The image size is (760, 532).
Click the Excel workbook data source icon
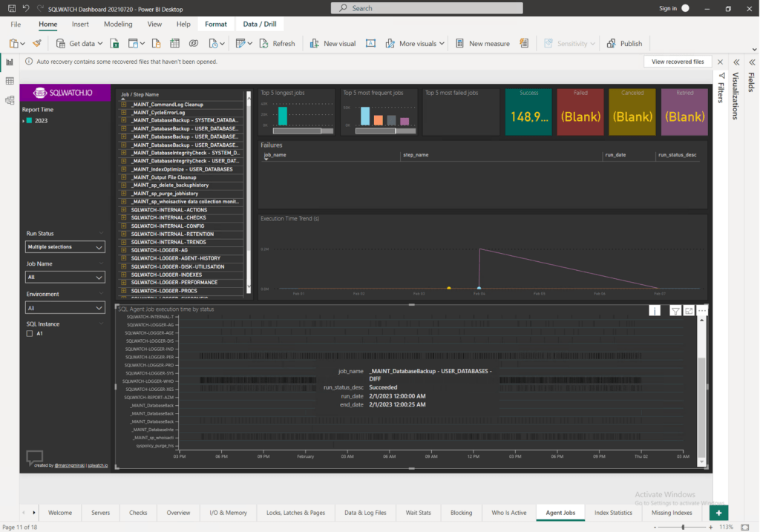click(x=115, y=44)
